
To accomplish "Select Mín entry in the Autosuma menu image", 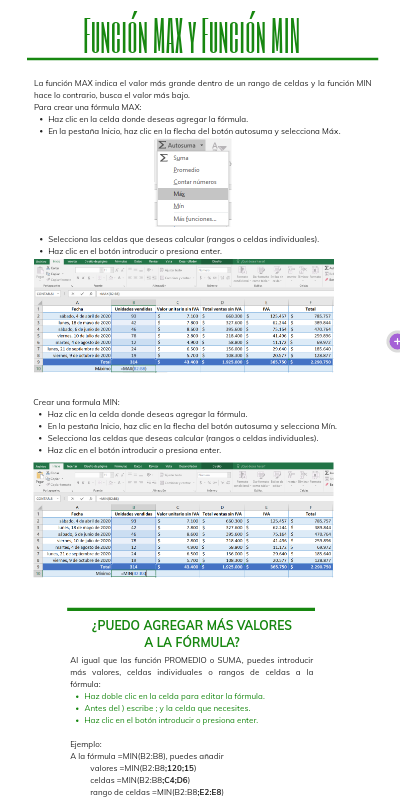I will (x=179, y=206).
